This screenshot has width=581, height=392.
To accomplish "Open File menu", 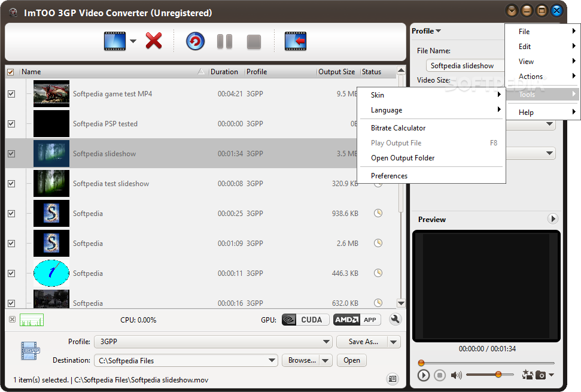I will [x=543, y=32].
